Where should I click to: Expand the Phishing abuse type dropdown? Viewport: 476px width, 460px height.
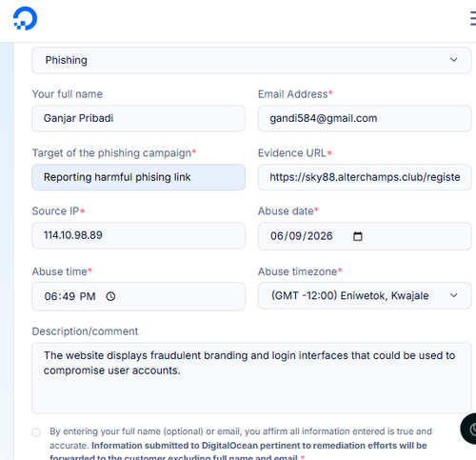point(251,60)
